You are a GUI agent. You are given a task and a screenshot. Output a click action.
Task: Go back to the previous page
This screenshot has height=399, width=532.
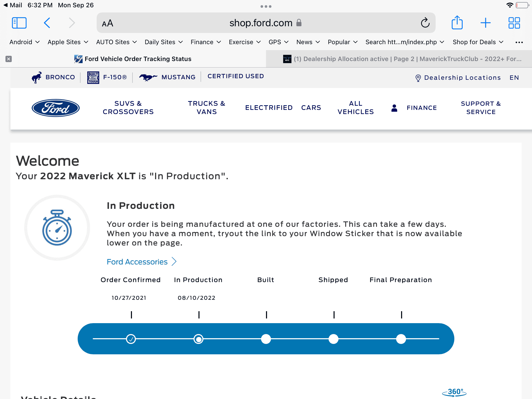[47, 23]
